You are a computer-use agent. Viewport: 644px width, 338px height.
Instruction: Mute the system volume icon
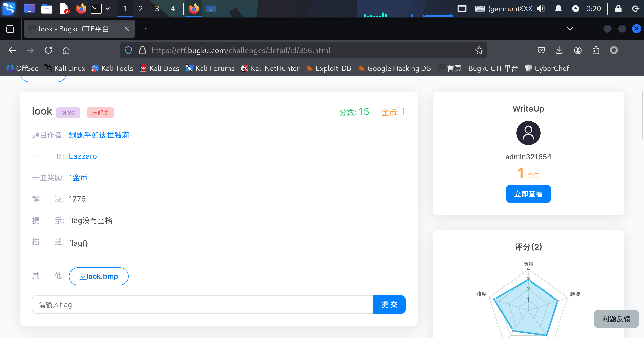541,9
